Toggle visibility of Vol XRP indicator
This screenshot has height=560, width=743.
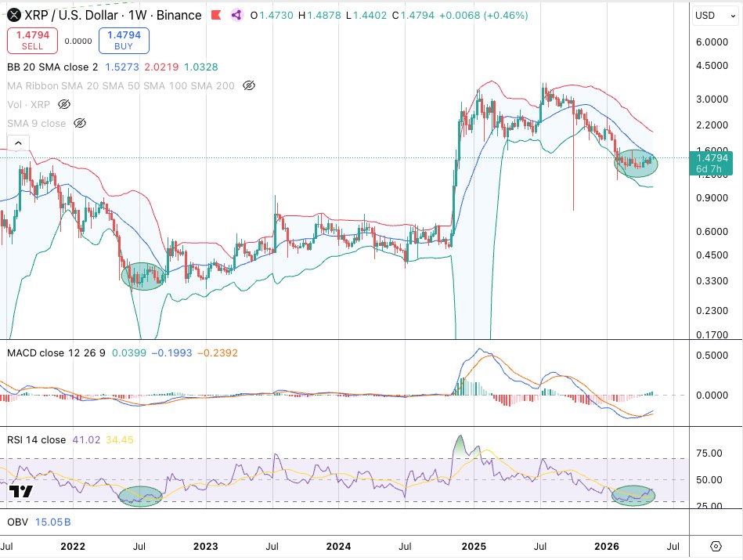click(64, 104)
